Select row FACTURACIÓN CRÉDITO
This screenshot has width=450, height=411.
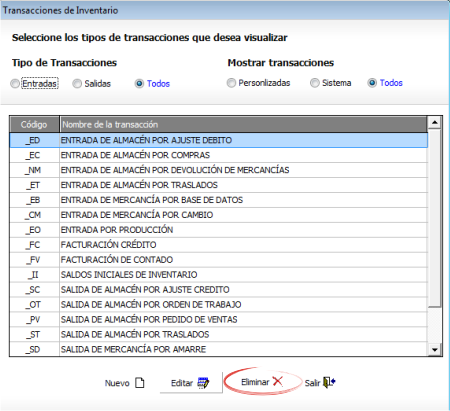pyautogui.click(x=219, y=245)
